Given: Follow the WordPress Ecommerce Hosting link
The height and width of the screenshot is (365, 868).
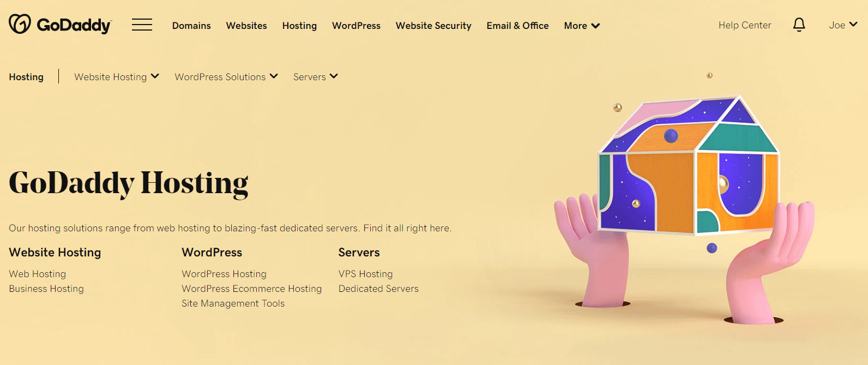Looking at the screenshot, I should [x=252, y=289].
